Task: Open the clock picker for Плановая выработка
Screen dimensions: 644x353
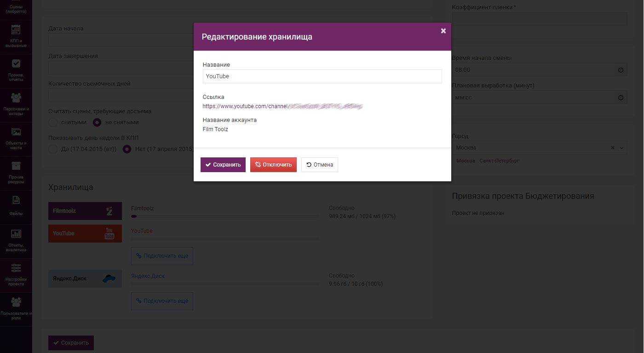Action: click(621, 98)
